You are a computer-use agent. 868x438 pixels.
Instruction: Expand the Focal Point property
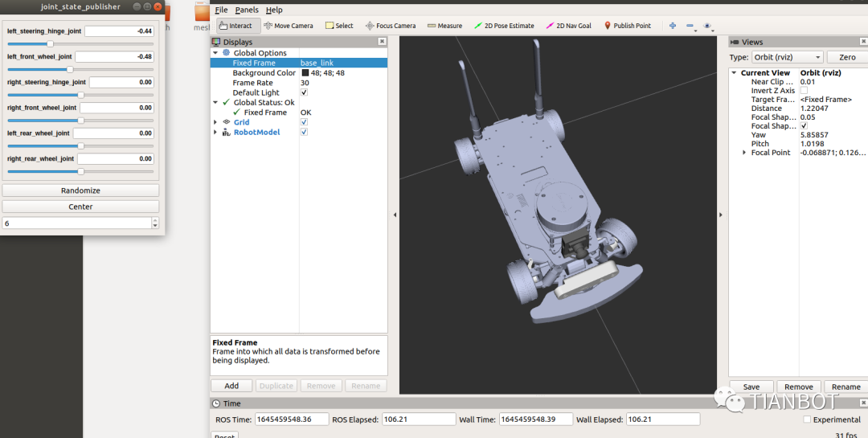click(744, 152)
